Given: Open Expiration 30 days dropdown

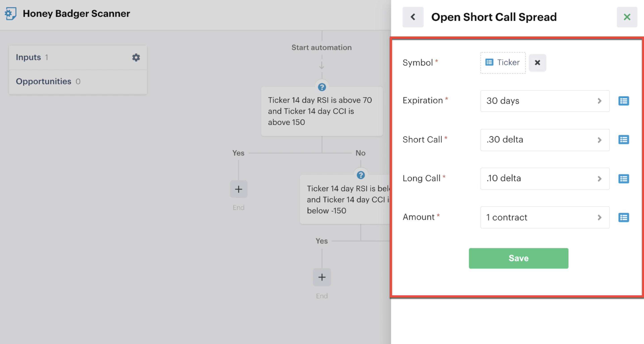Looking at the screenshot, I should 545,101.
